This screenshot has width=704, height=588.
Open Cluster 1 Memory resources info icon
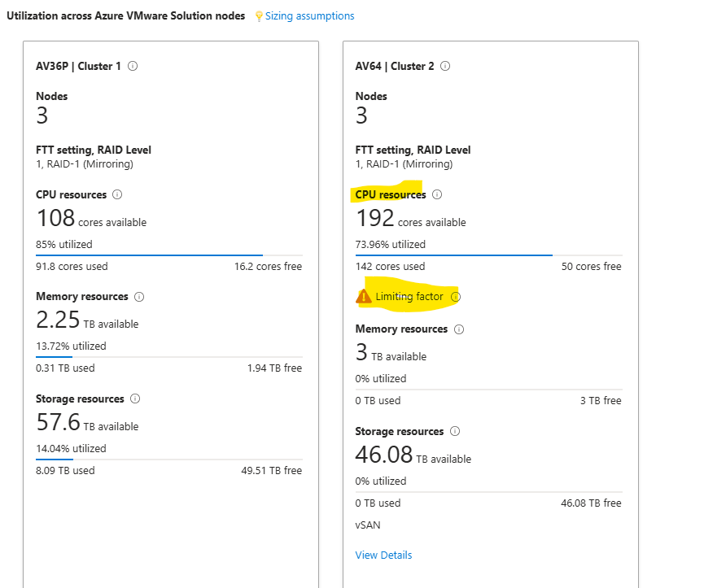click(139, 297)
